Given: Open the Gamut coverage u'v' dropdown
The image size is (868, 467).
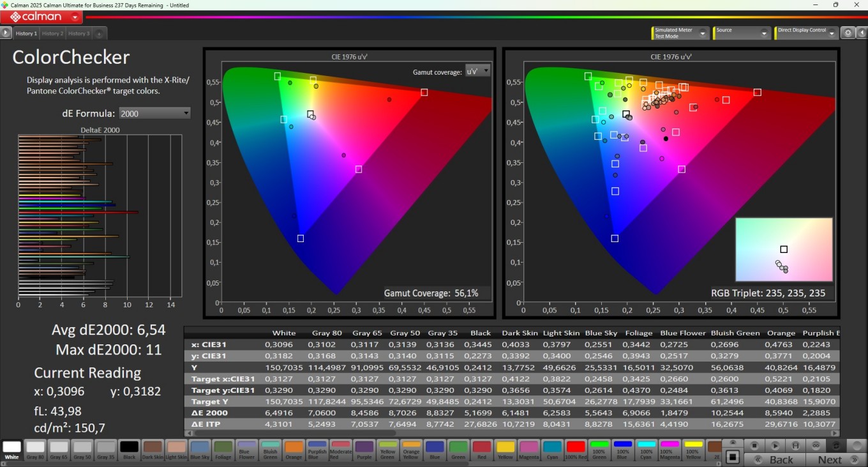Looking at the screenshot, I should tap(477, 71).
